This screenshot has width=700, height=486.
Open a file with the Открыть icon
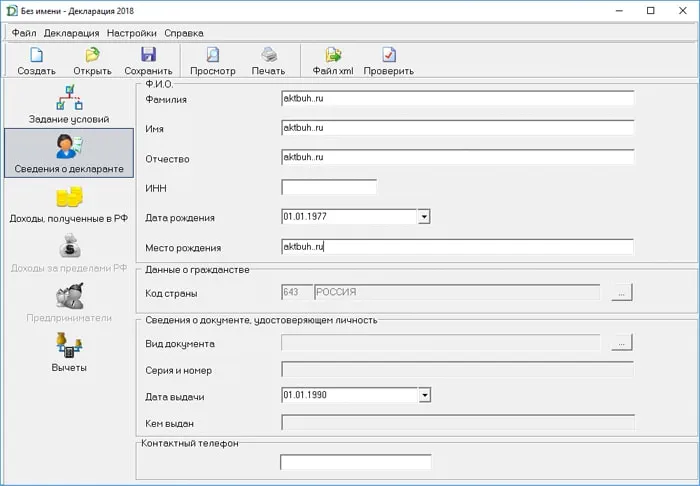point(92,56)
